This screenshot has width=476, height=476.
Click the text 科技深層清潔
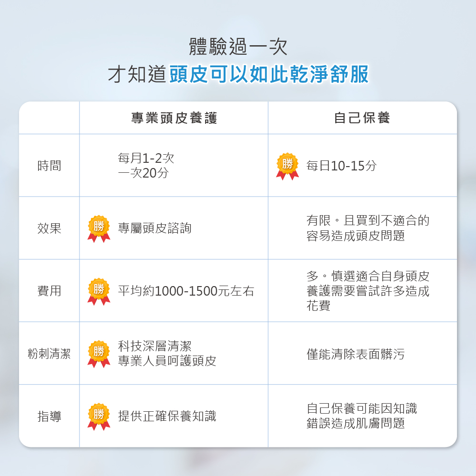tap(155, 346)
